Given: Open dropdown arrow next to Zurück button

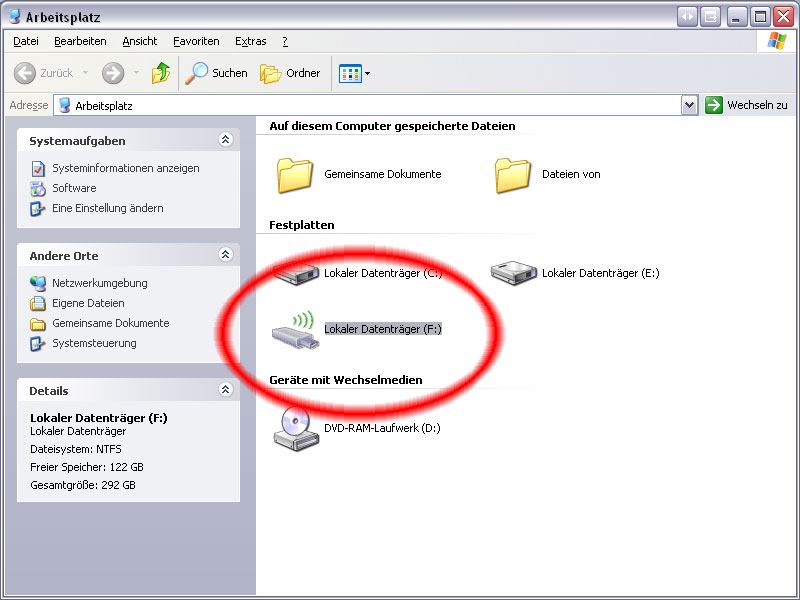Looking at the screenshot, I should click(85, 73).
